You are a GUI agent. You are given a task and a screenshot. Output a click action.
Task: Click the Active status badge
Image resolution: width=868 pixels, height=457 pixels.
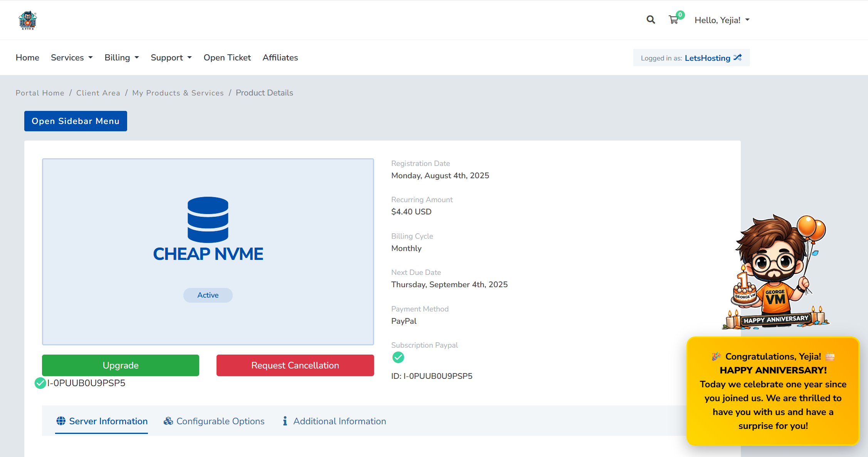[208, 295]
